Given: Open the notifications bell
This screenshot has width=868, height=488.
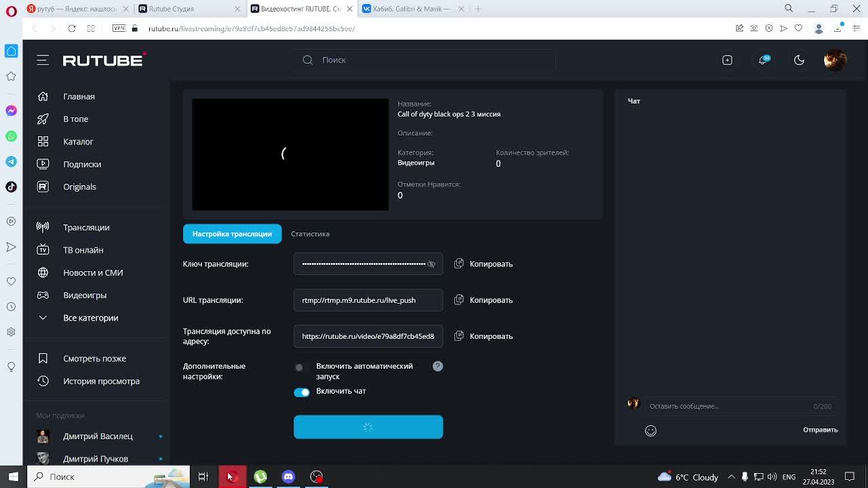Looking at the screenshot, I should coord(764,60).
